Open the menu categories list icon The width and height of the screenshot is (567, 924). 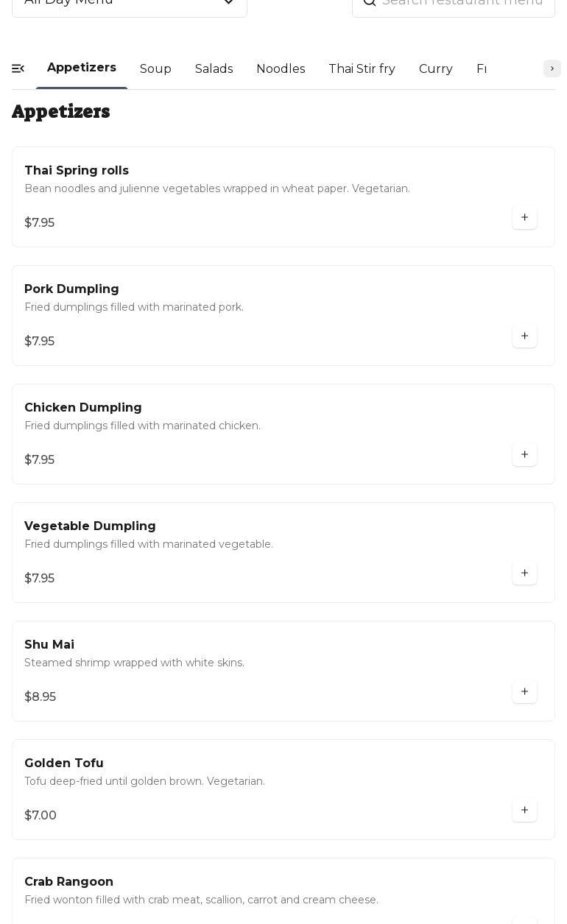point(18,68)
